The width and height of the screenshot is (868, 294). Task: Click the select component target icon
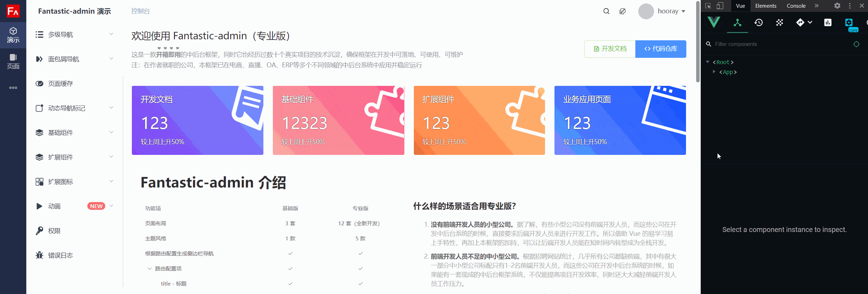(856, 44)
